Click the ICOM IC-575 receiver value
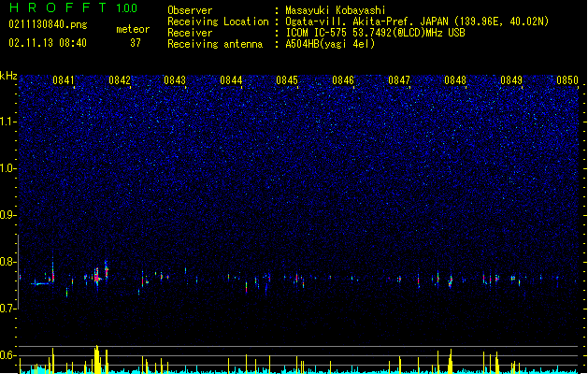The image size is (588, 374). tap(375, 33)
